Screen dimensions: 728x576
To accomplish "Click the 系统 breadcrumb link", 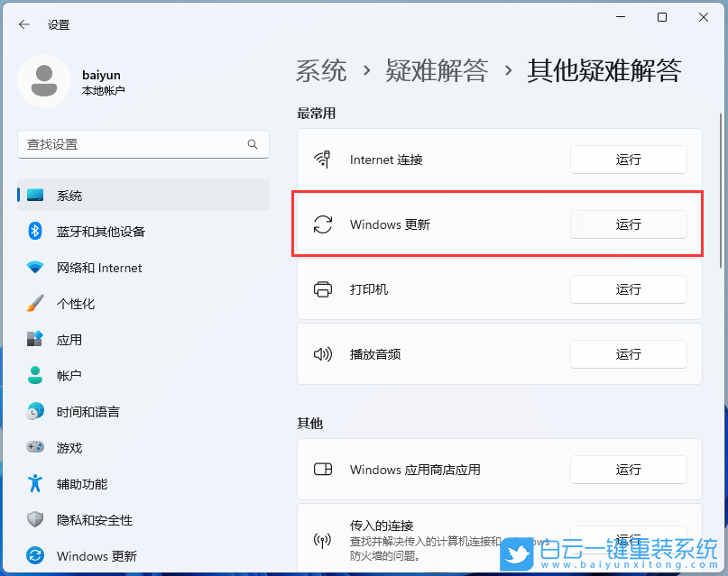I will pyautogui.click(x=320, y=69).
